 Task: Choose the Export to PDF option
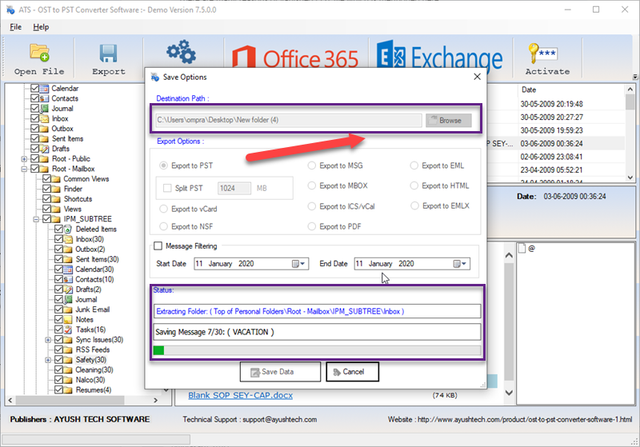coord(312,226)
